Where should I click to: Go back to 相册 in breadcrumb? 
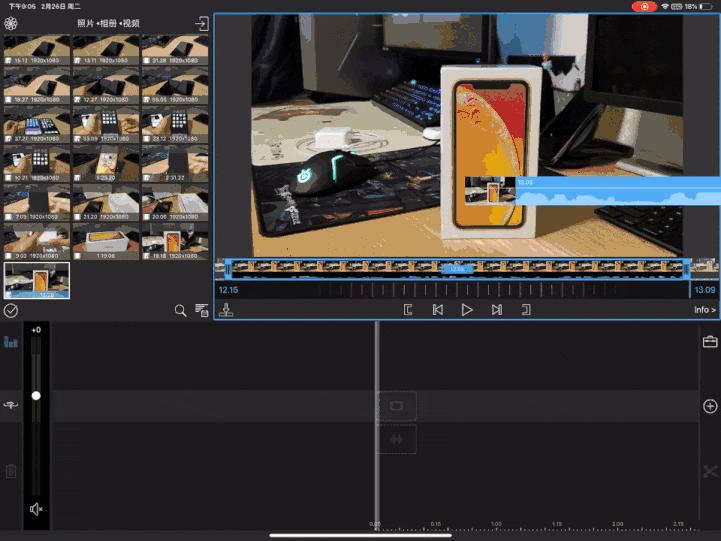(x=108, y=23)
